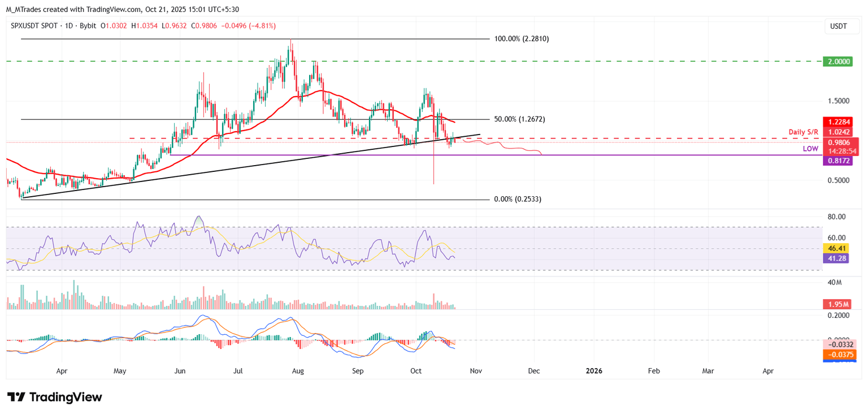Click the 100.00% (2.2810) Fibonacci label
The image size is (868, 415).
tap(521, 39)
